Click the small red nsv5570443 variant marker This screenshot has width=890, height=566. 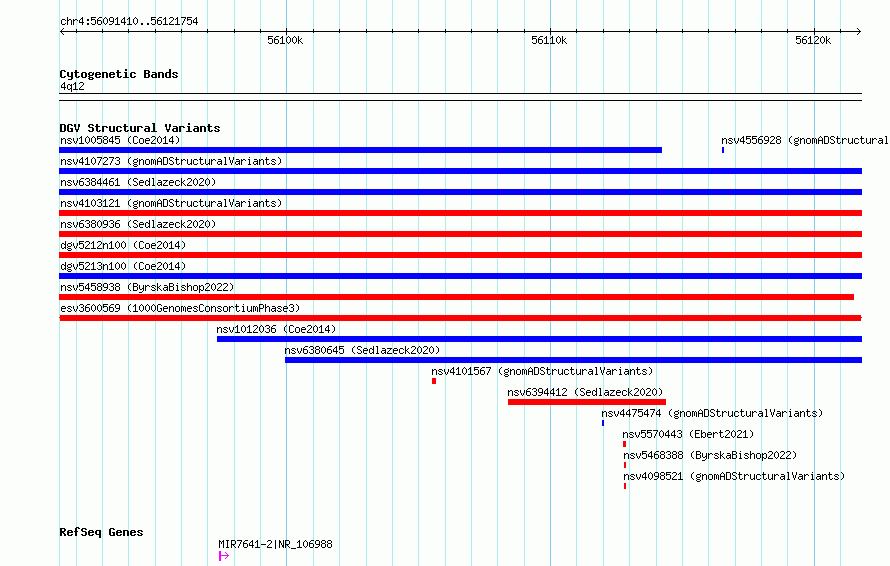[x=624, y=444]
